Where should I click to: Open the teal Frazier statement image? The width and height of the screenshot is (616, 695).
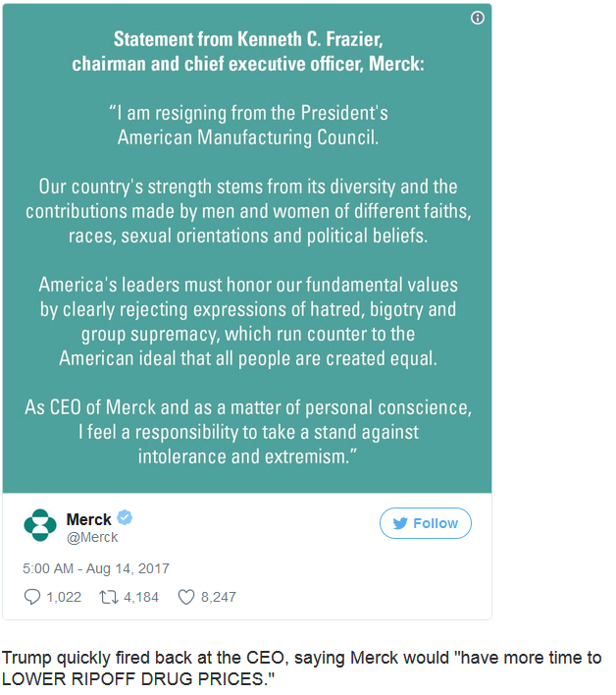[x=247, y=248]
